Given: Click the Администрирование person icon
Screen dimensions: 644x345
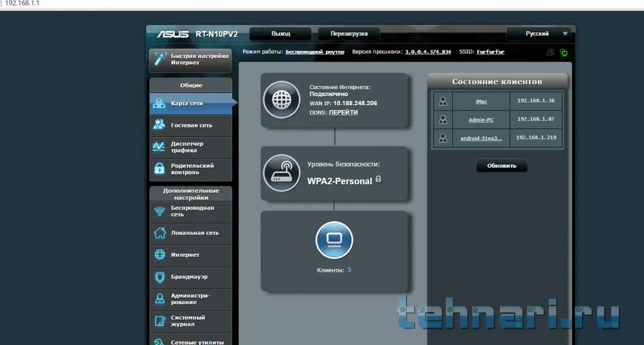Looking at the screenshot, I should click(x=159, y=299).
